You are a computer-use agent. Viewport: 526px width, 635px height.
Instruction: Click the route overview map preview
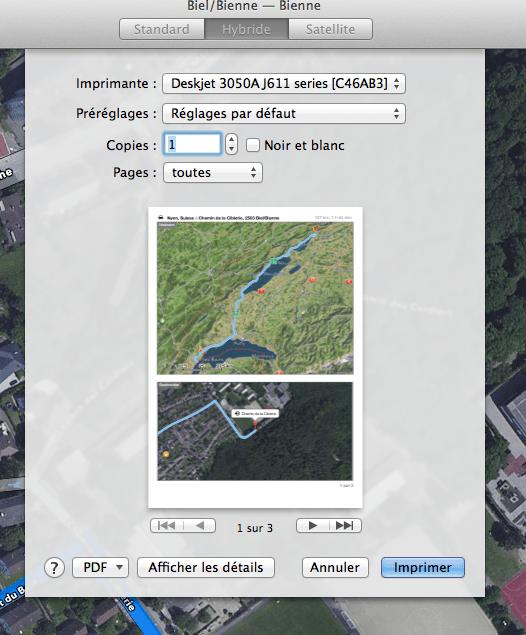(255, 298)
